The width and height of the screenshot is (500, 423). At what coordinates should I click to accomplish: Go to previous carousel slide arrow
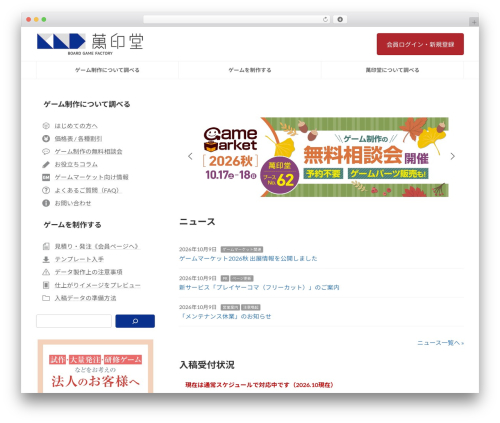190,156
